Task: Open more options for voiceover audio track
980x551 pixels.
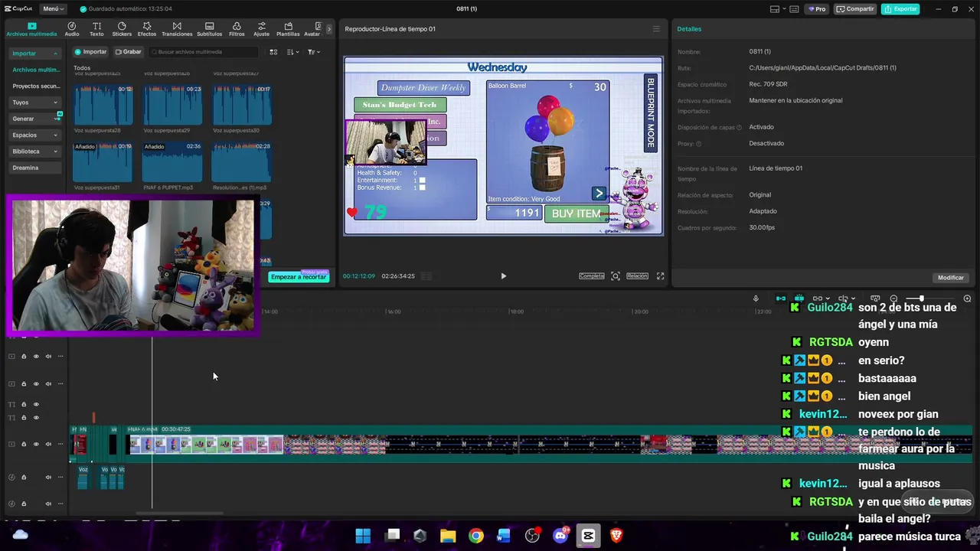Action: click(x=60, y=478)
